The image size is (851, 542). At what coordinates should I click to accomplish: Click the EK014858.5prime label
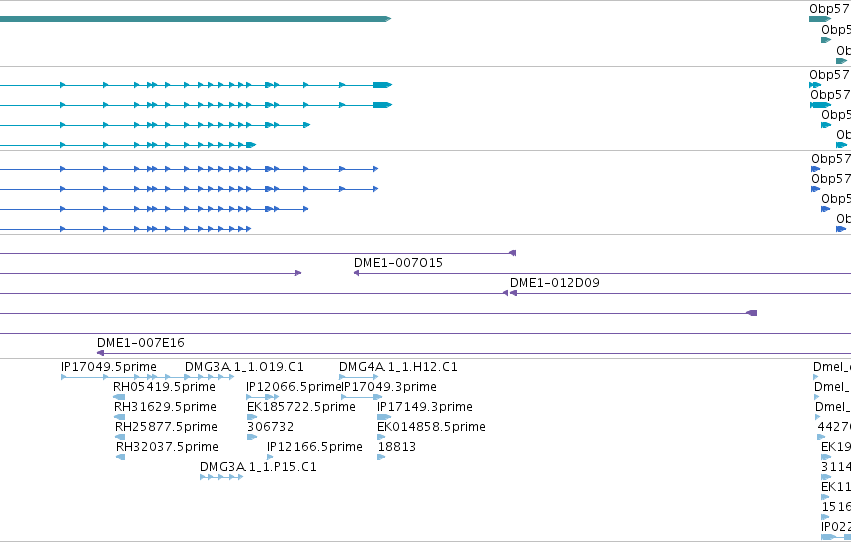[431, 427]
